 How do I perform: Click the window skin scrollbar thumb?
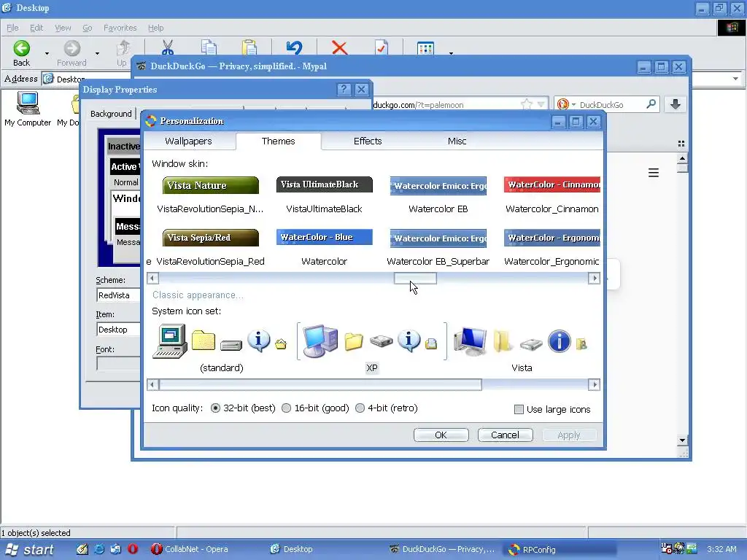click(415, 278)
